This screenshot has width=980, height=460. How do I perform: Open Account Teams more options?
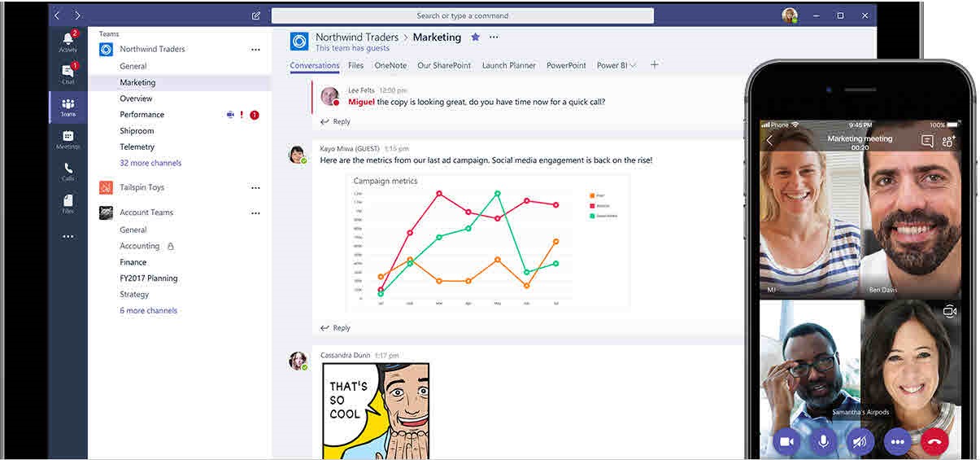tap(255, 213)
